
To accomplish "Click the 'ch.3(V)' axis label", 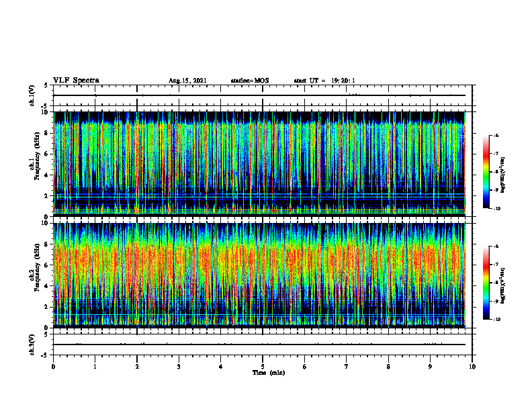I will [32, 345].
